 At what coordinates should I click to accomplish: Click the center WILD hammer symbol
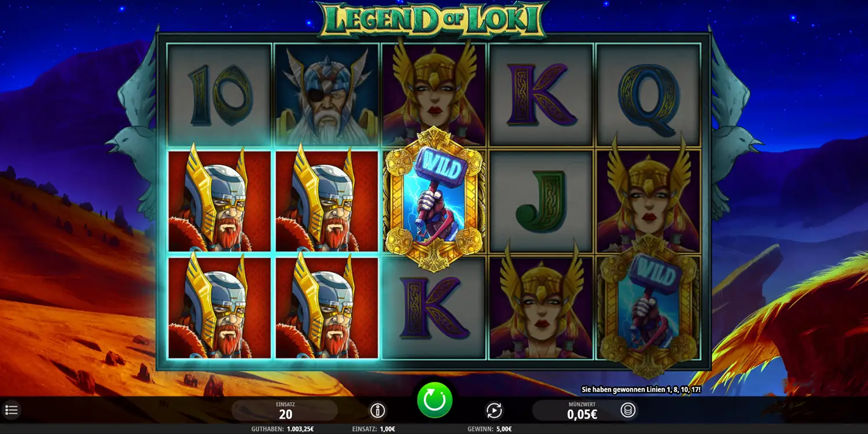pyautogui.click(x=434, y=198)
